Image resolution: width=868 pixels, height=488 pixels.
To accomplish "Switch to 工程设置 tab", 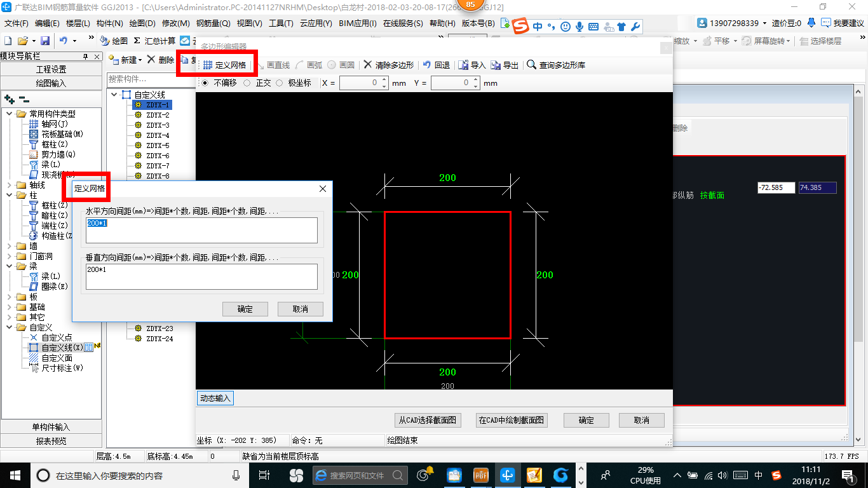I will point(51,69).
